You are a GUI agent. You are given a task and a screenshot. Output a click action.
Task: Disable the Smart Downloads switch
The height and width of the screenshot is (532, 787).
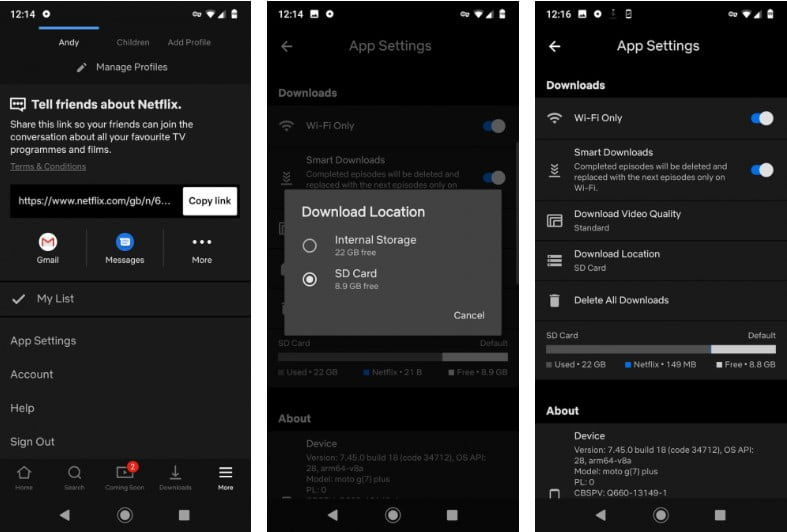tap(761, 169)
